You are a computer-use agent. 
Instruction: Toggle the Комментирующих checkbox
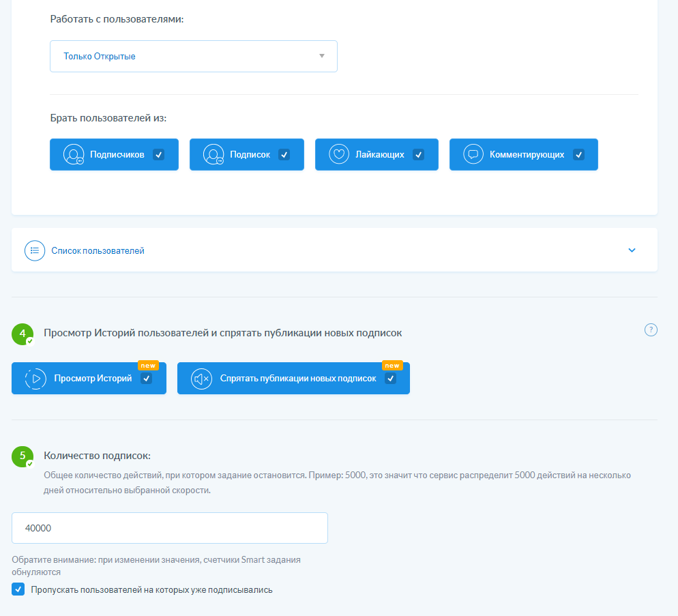coord(578,155)
